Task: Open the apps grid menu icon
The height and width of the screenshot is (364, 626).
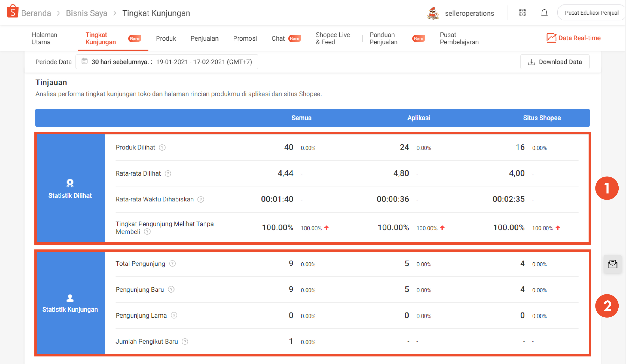Action: point(522,13)
